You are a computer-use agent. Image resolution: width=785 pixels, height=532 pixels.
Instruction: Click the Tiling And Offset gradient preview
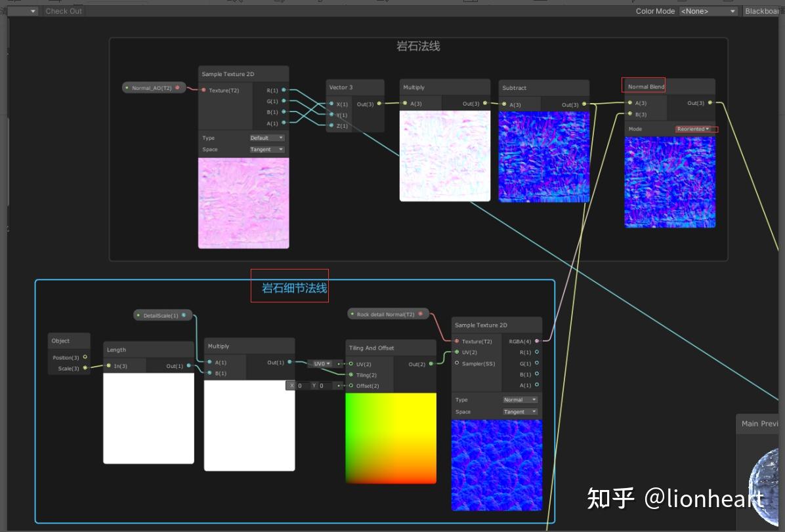click(391, 438)
